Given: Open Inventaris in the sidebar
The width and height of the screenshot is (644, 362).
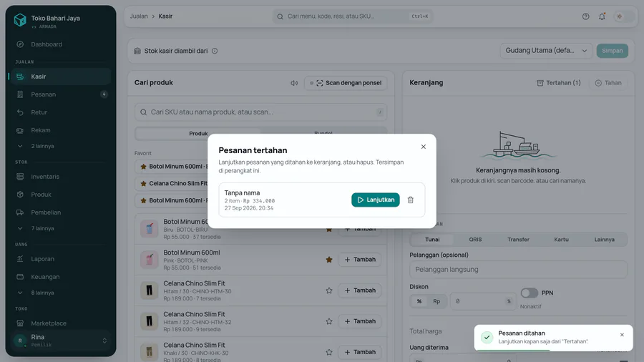Looking at the screenshot, I should pyautogui.click(x=60, y=177).
